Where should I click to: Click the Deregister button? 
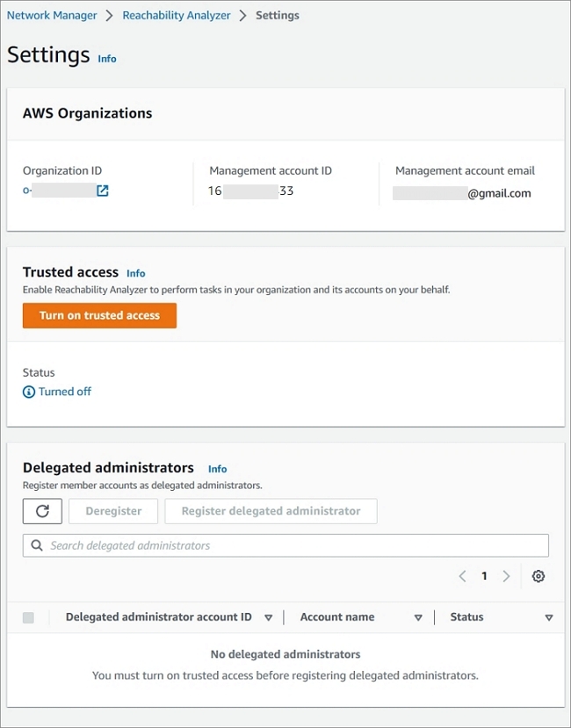pyautogui.click(x=113, y=511)
